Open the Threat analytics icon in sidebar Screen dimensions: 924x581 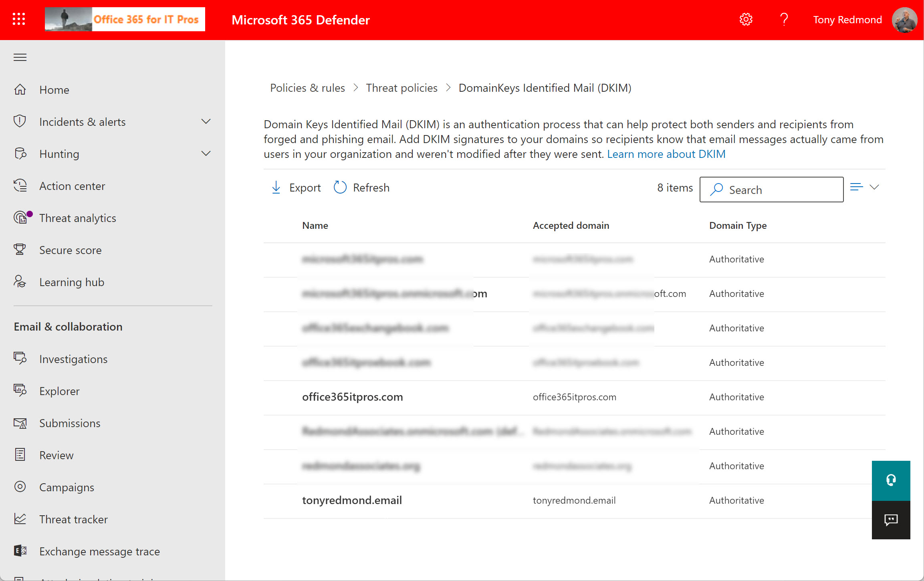point(21,218)
